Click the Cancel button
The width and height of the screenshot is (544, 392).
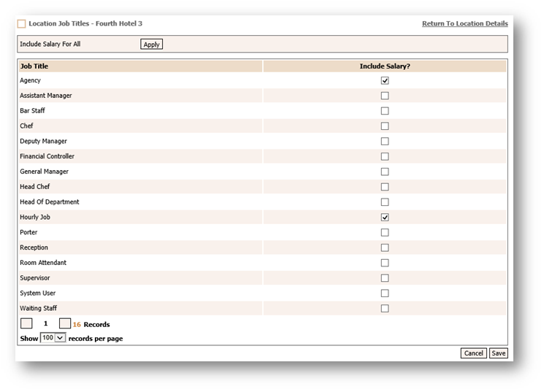(473, 353)
